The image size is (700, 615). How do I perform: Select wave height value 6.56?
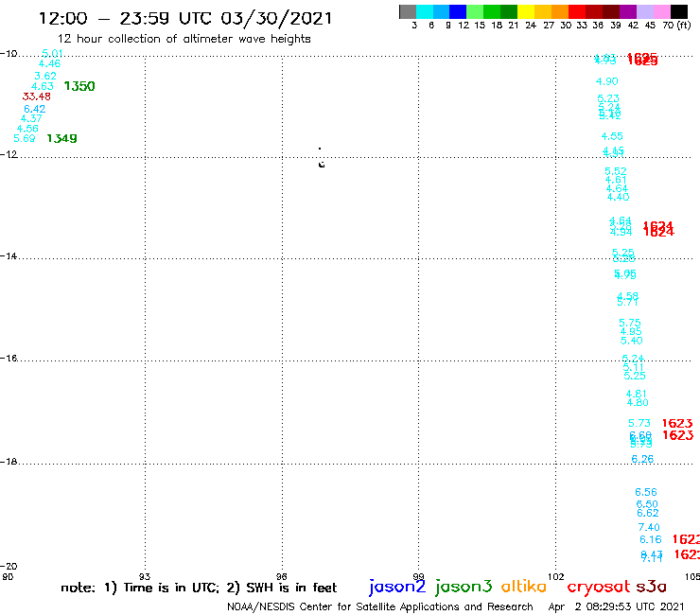click(x=646, y=492)
